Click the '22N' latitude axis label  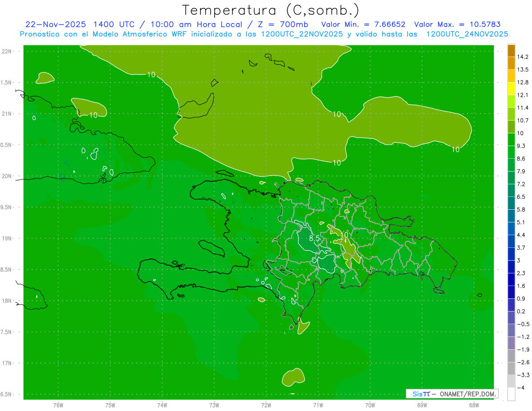coord(7,51)
